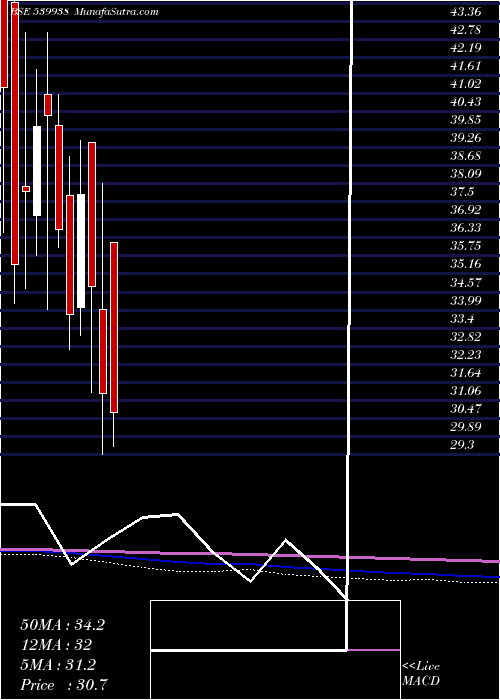Click the 50MA : 34.2 readout
The width and height of the screenshot is (500, 700).
[x=62, y=625]
